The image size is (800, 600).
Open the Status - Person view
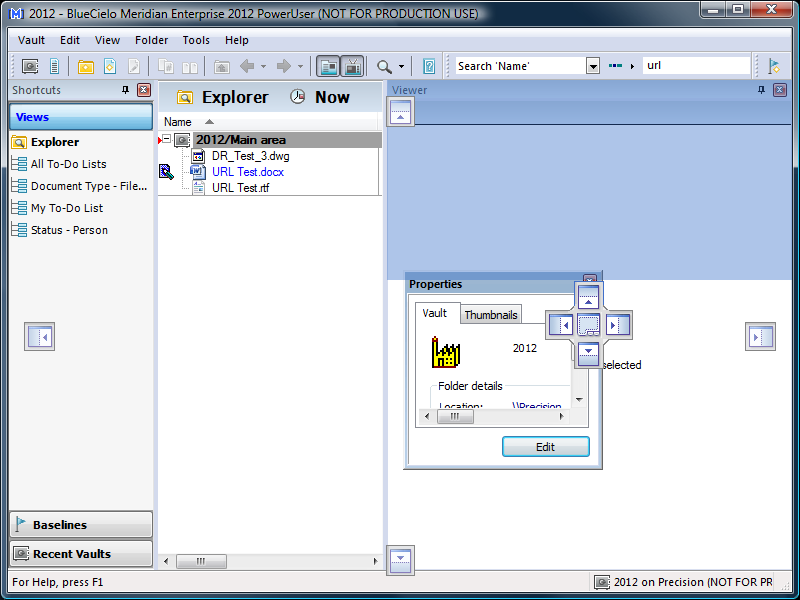pos(60,230)
